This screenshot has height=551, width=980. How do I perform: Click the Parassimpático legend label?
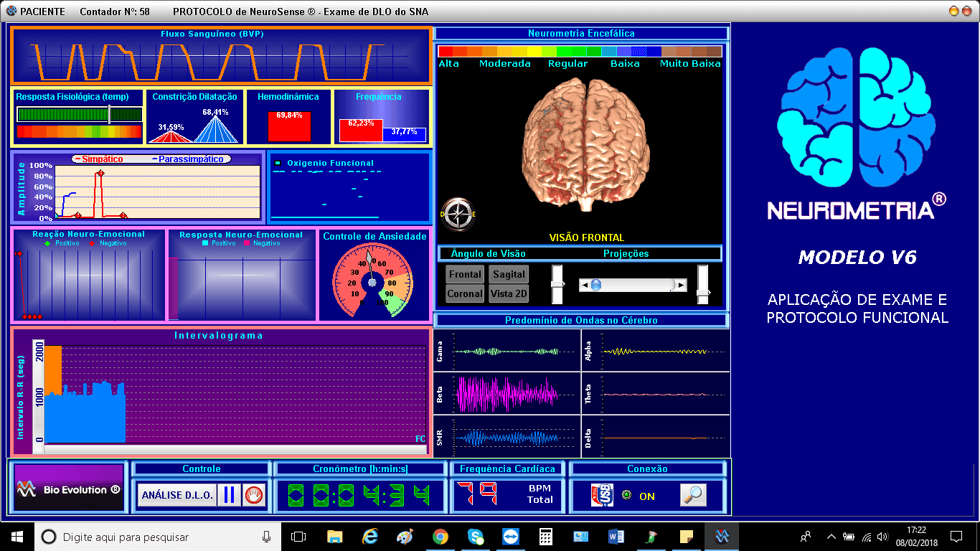tap(188, 159)
